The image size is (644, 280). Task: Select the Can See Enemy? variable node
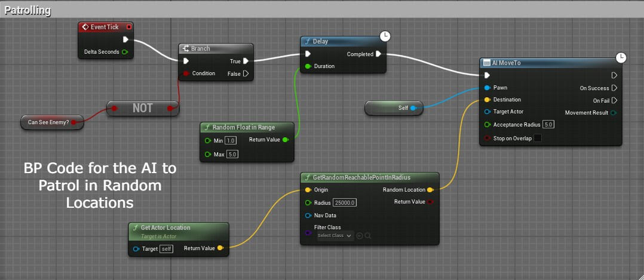pyautogui.click(x=52, y=122)
